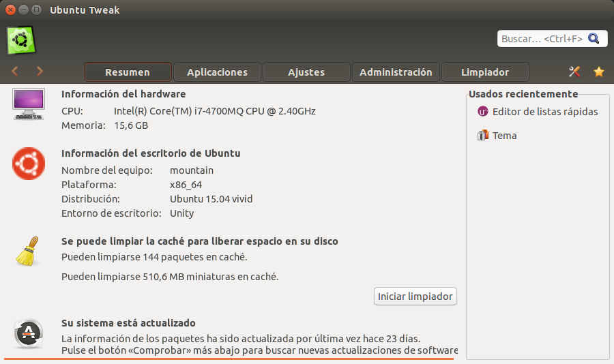Image resolution: width=614 pixels, height=364 pixels.
Task: Click the hostname value mountain
Action: (x=192, y=170)
